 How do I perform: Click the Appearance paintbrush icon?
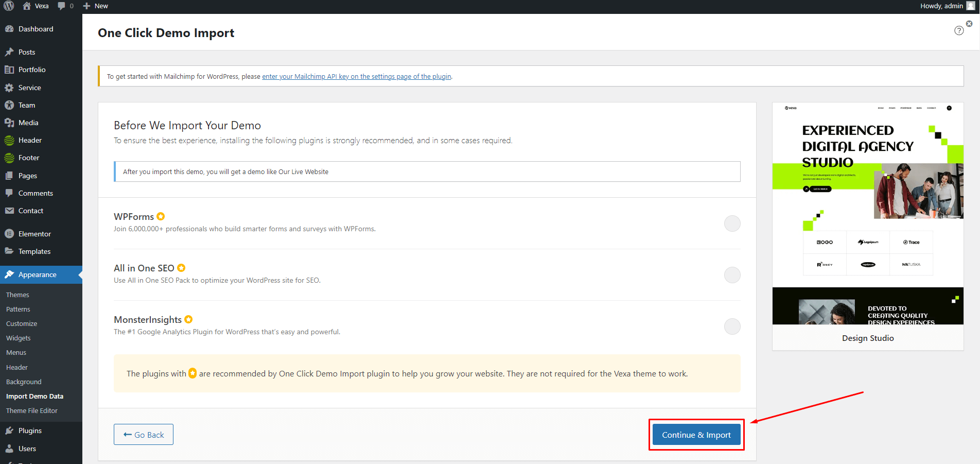tap(9, 274)
